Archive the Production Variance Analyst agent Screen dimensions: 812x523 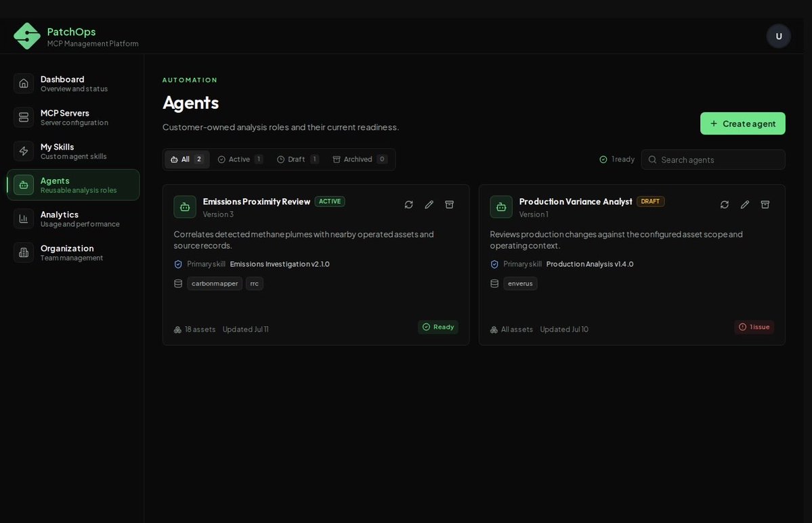pos(765,205)
